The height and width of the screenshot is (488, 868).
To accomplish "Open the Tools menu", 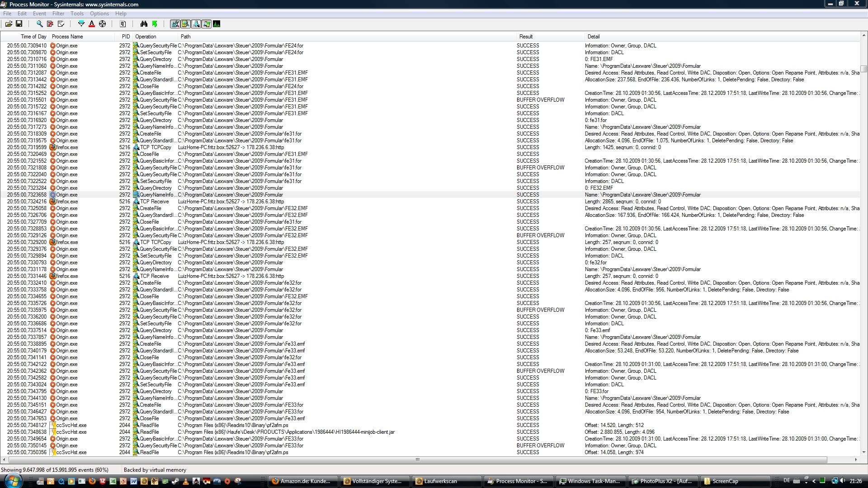I will tap(77, 14).
